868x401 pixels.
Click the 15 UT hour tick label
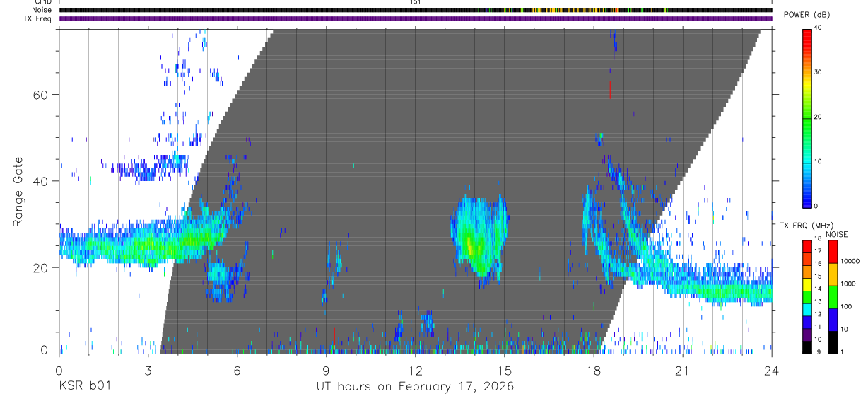click(x=505, y=370)
